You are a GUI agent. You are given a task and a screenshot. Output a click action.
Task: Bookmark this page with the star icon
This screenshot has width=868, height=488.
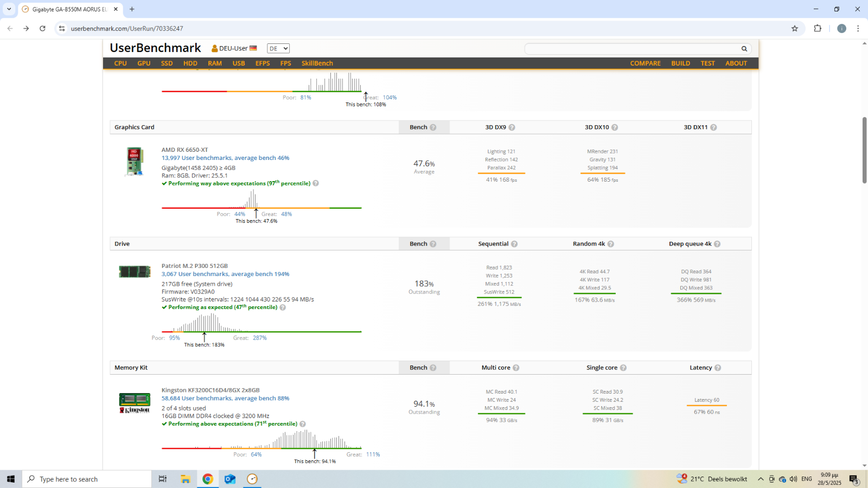pyautogui.click(x=795, y=29)
